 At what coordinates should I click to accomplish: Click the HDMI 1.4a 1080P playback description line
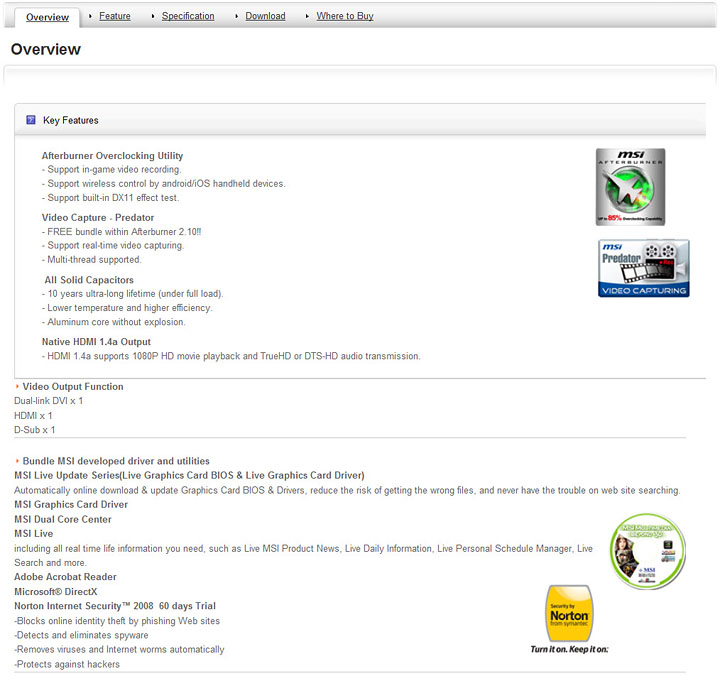pos(231,356)
